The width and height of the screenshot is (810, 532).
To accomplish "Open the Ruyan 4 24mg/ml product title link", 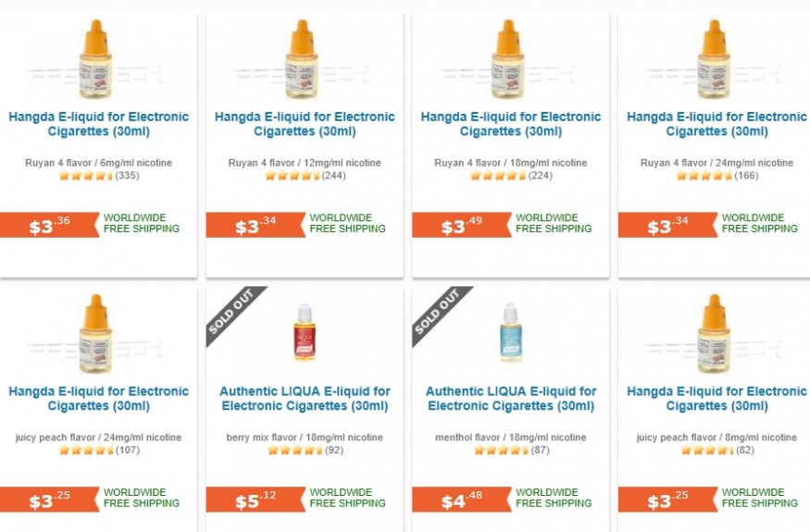I will tap(717, 124).
